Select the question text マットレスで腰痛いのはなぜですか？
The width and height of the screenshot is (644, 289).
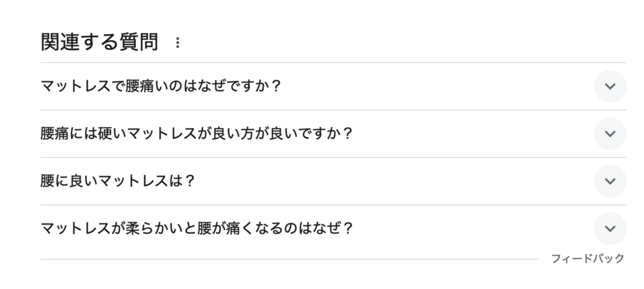161,87
